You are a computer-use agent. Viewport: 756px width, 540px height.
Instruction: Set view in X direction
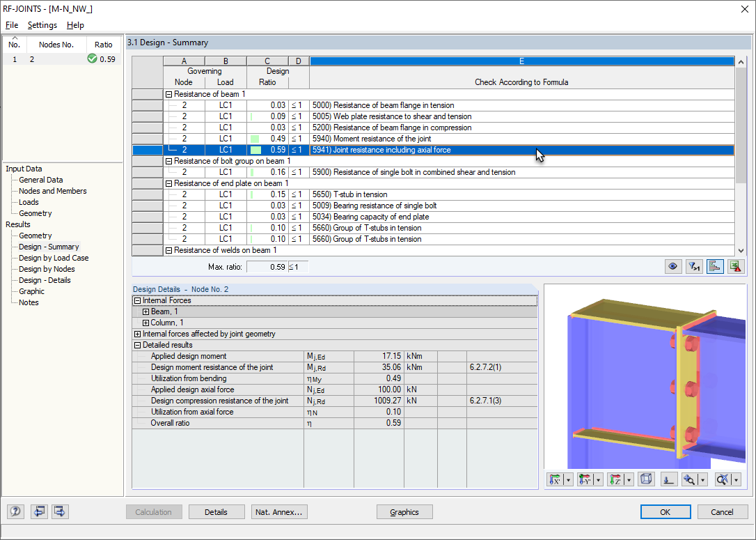pyautogui.click(x=556, y=479)
